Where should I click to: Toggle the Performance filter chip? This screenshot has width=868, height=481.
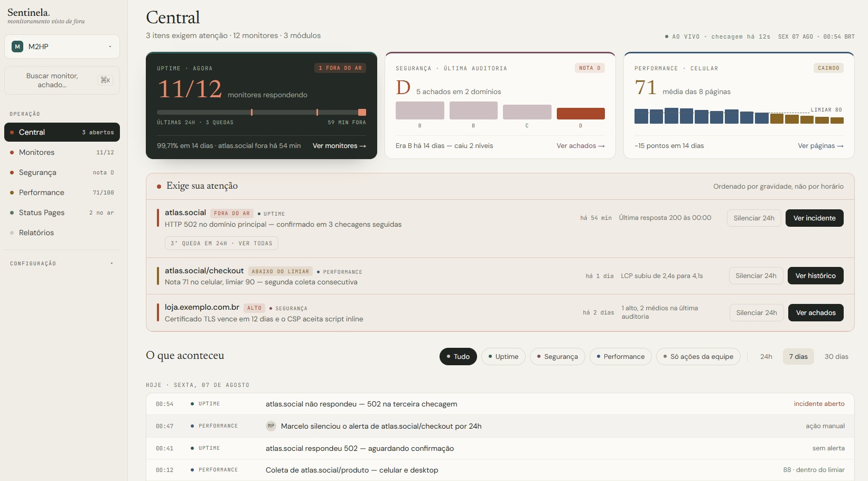[x=621, y=356]
